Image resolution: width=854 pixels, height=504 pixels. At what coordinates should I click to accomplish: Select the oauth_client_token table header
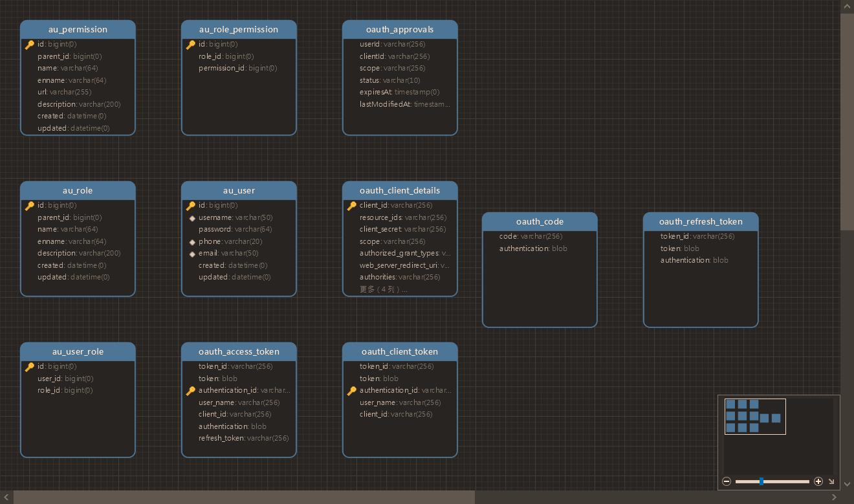pyautogui.click(x=400, y=351)
